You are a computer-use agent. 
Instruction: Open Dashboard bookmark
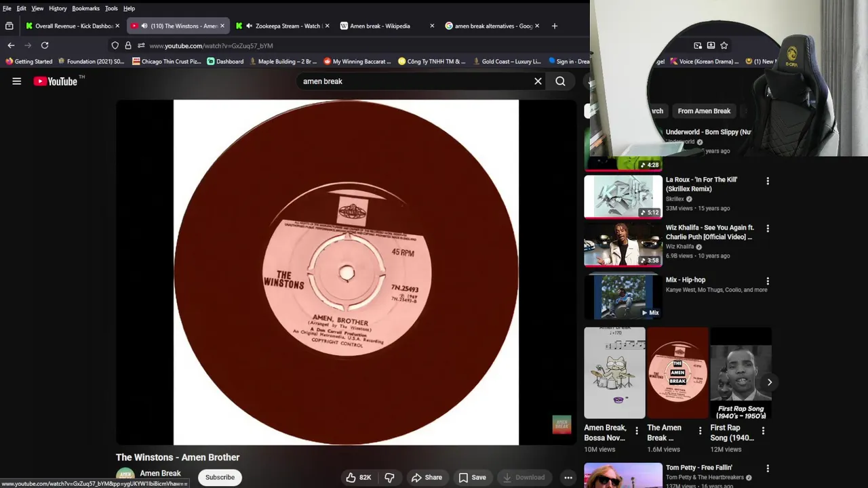point(225,62)
